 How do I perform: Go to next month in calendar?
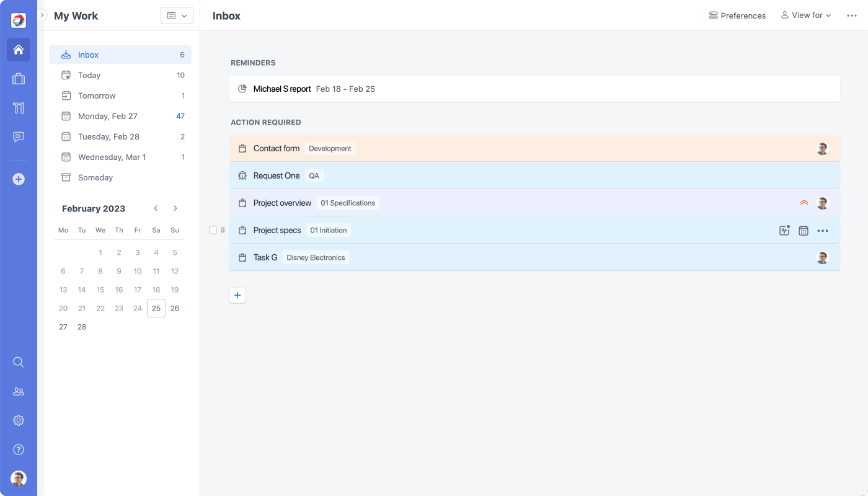click(x=175, y=208)
